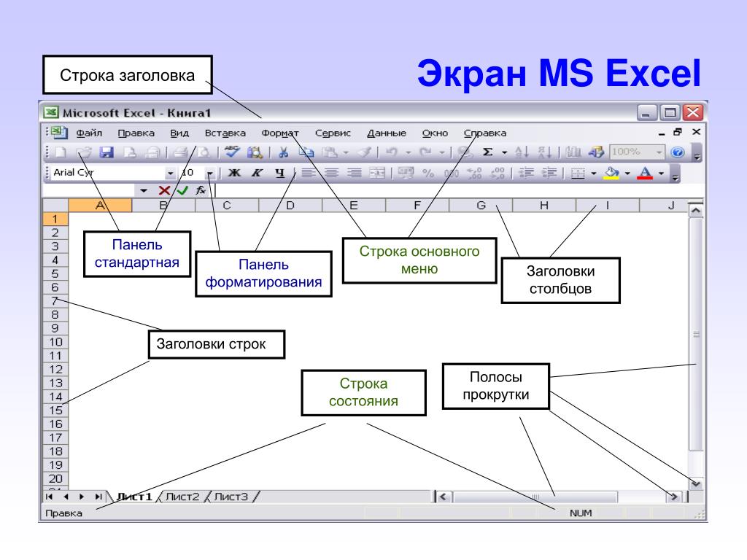747x560 pixels.
Task: Click the Paste clipboard icon
Action: 330,152
